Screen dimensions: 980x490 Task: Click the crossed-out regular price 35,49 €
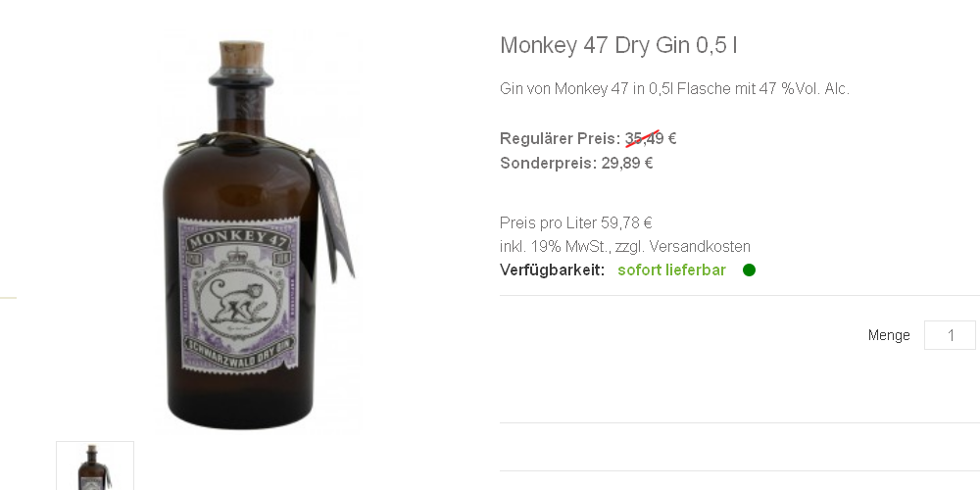click(651, 138)
